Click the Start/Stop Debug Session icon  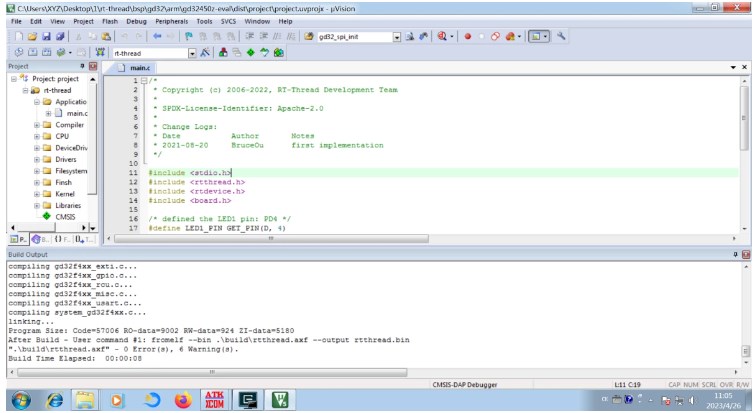(441, 36)
